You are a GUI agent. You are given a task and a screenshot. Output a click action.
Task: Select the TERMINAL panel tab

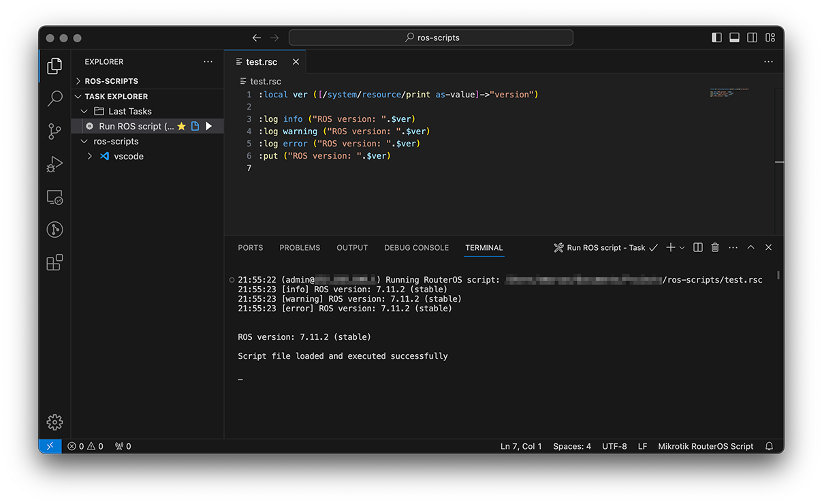(484, 247)
